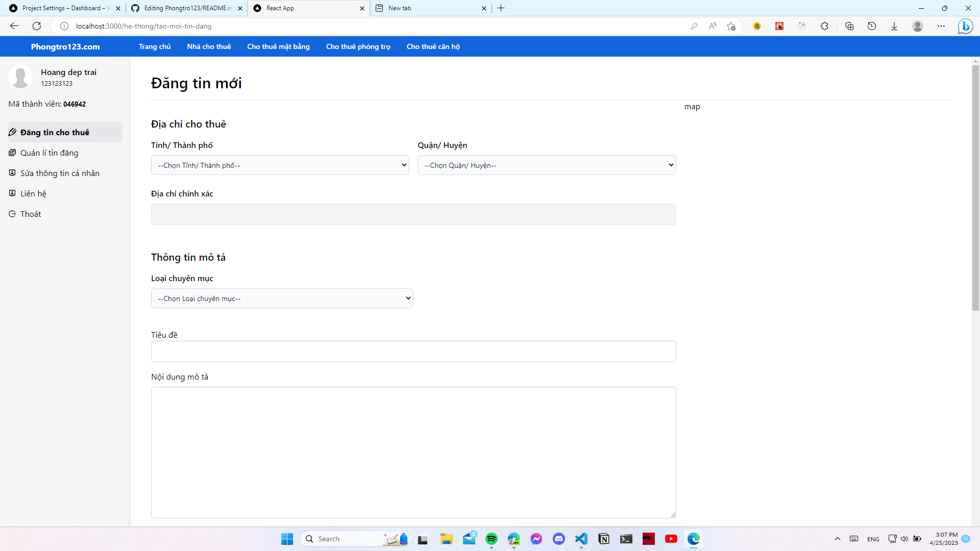The image size is (980, 551).
Task: Open browser downloads icon
Action: [894, 26]
